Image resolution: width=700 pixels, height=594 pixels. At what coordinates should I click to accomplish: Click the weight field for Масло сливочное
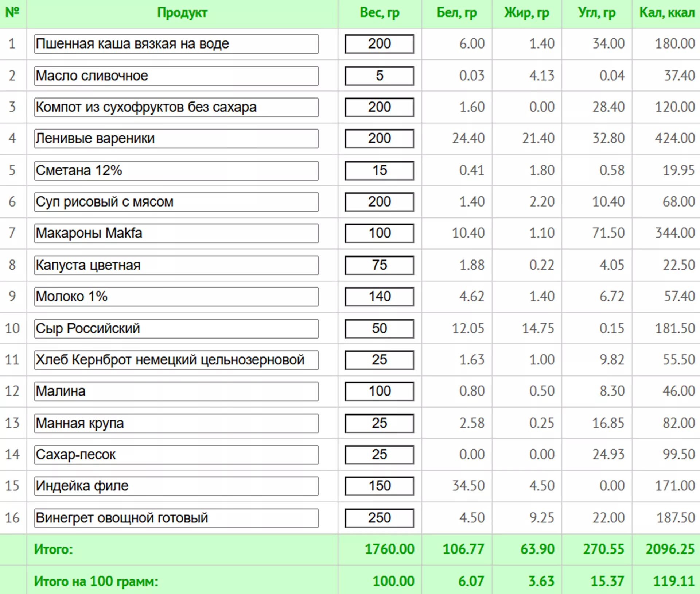click(379, 76)
